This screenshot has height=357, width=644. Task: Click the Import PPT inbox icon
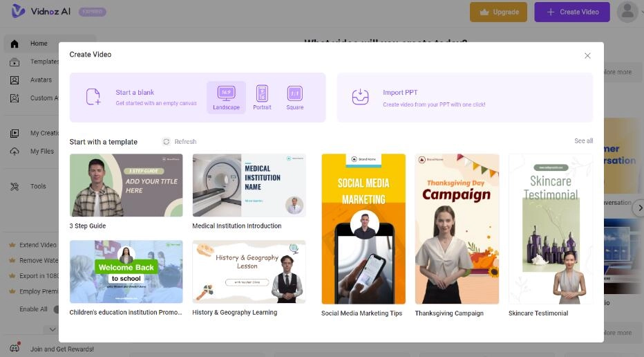[x=360, y=98]
